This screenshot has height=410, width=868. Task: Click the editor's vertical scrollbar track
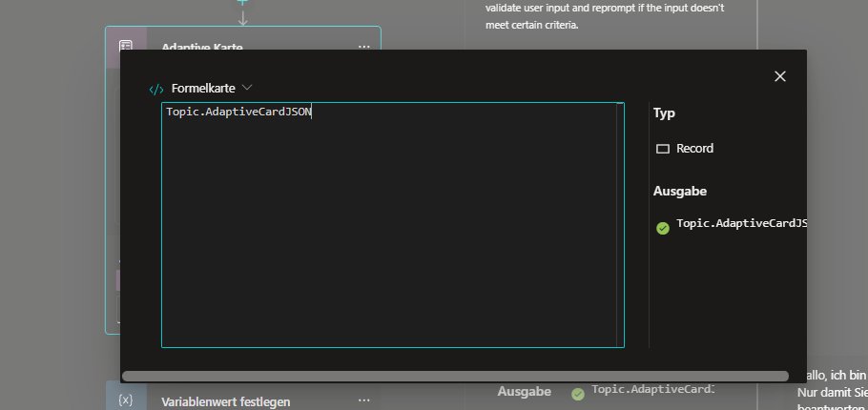click(620, 225)
